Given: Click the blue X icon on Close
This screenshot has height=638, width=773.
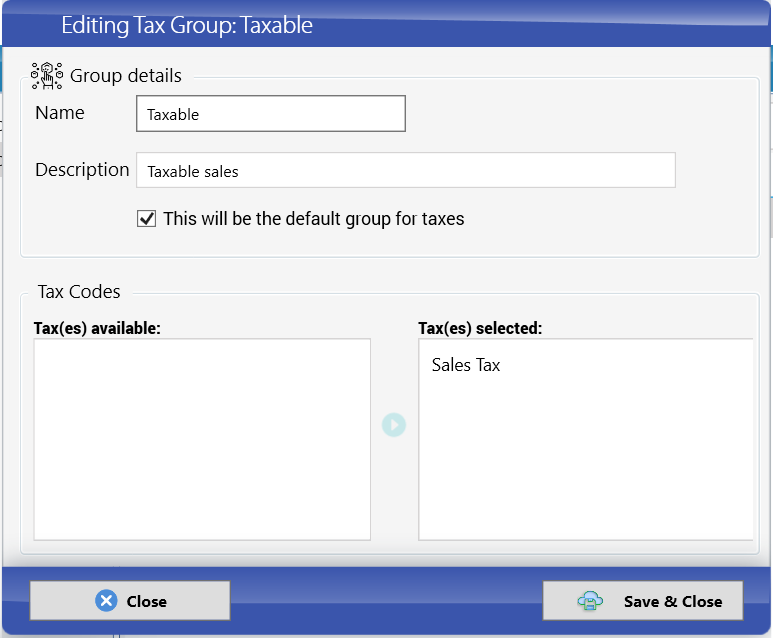Looking at the screenshot, I should (106, 601).
